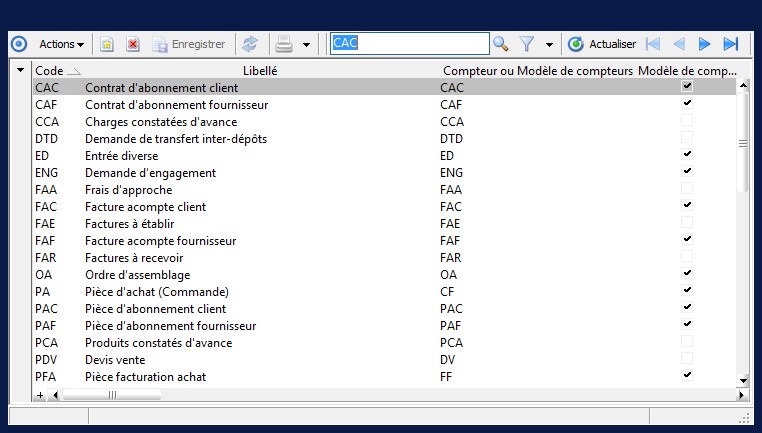The height and width of the screenshot is (433, 762).
Task: Click the new record icon
Action: pyautogui.click(x=107, y=44)
